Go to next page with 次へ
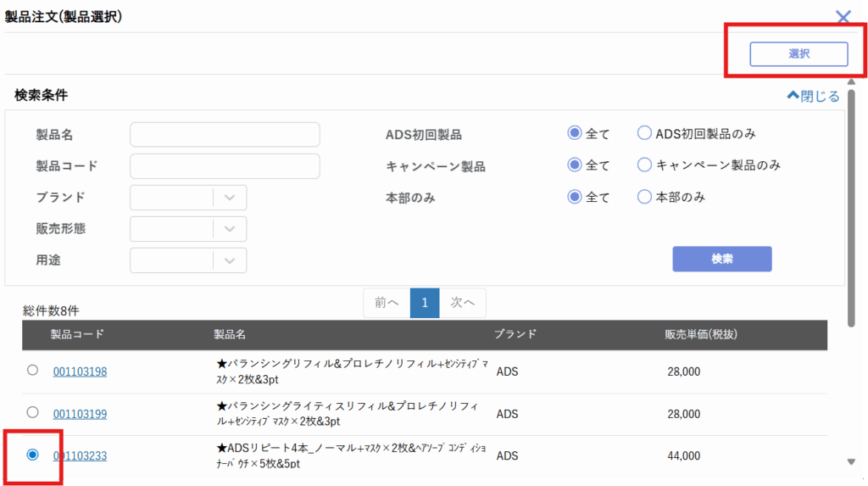The height and width of the screenshot is (486, 868). point(463,303)
